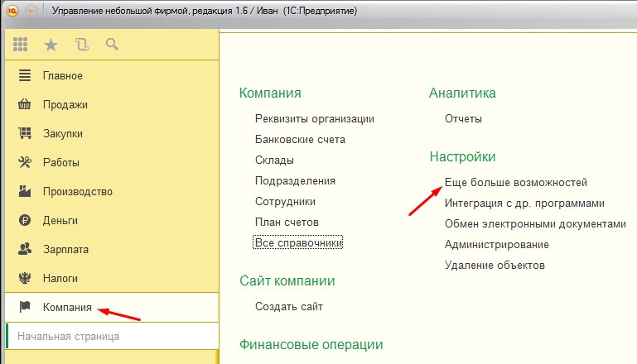The height and width of the screenshot is (364, 637).
Task: Switch to the Работы section
Action: [x=61, y=163]
